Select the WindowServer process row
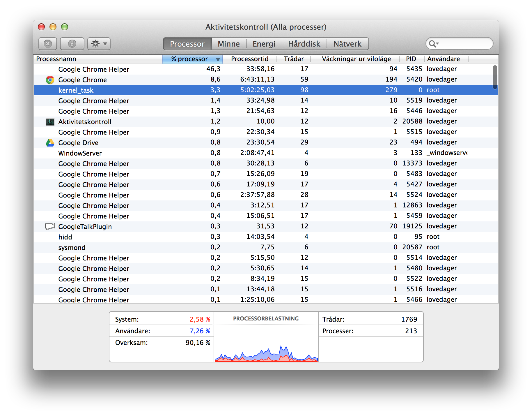 click(266, 153)
